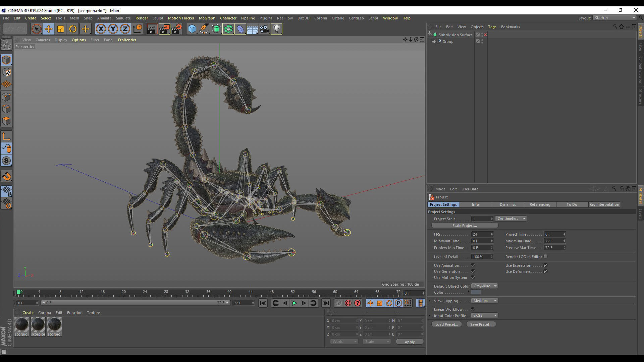The width and height of the screenshot is (644, 362).
Task: Switch to the Dynamics tab
Action: coord(507,204)
